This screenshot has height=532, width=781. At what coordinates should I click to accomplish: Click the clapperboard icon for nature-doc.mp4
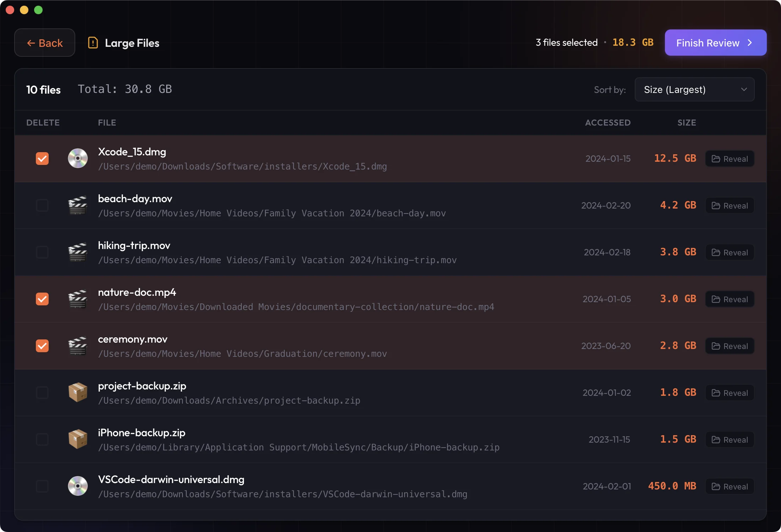pyautogui.click(x=77, y=299)
